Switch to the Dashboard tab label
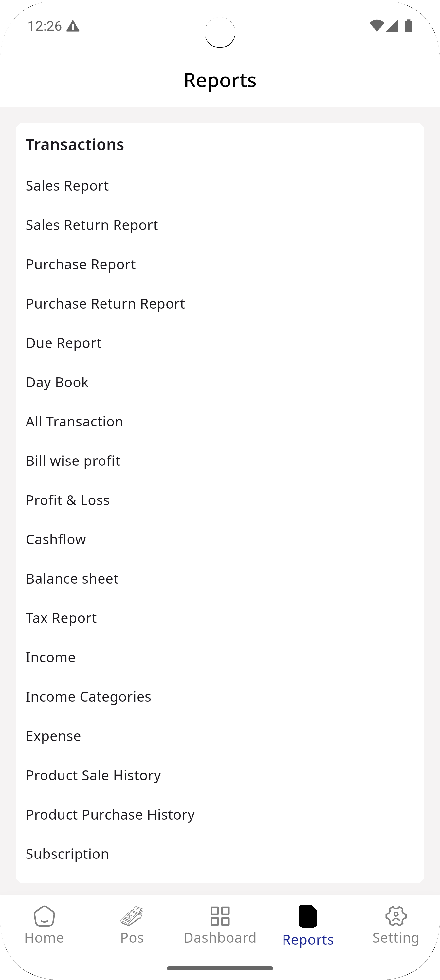The width and height of the screenshot is (440, 980). point(220,938)
